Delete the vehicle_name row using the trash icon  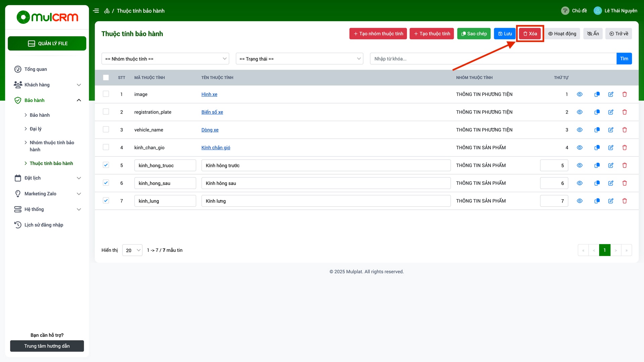click(x=624, y=130)
